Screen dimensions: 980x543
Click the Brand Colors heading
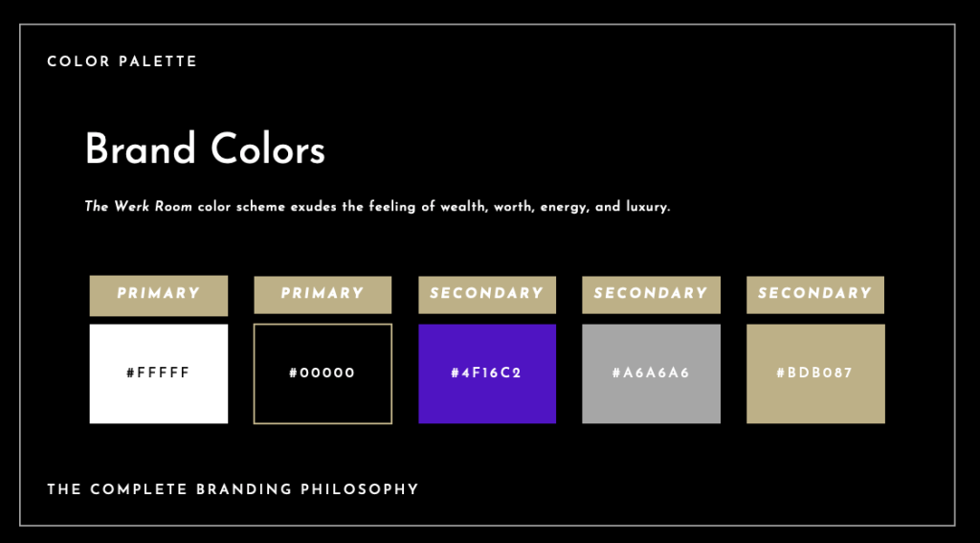205,150
